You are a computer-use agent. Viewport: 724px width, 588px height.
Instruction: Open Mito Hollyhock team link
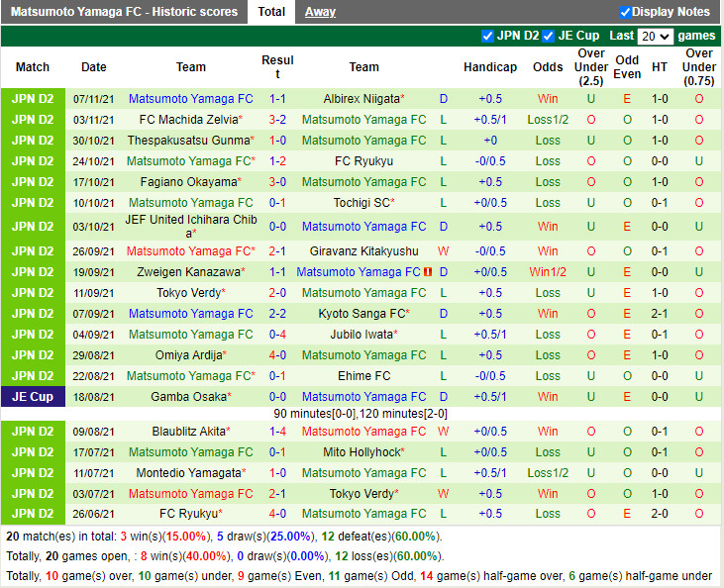(362, 451)
